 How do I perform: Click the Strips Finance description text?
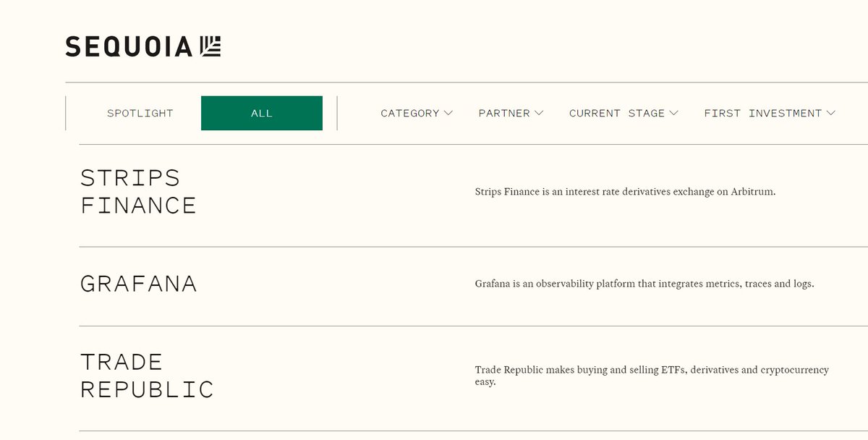[625, 192]
